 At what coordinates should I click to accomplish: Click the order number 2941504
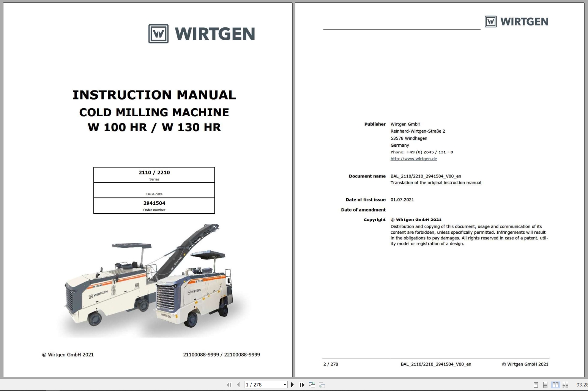click(x=154, y=203)
